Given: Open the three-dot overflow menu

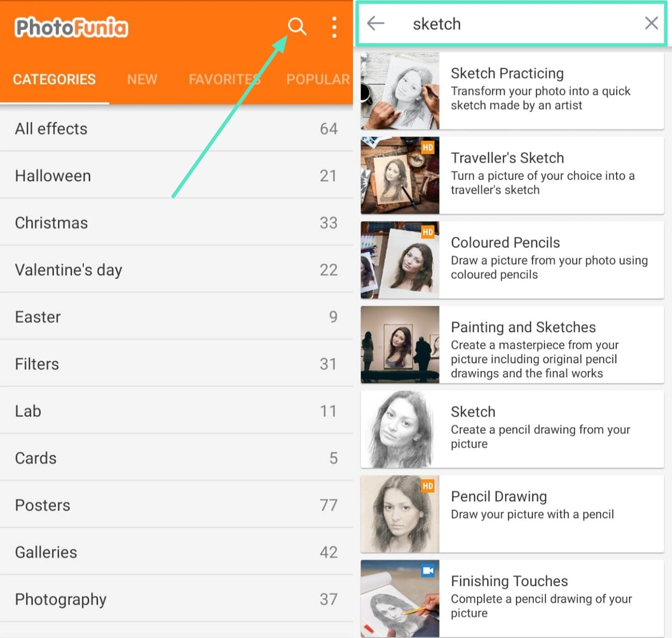Looking at the screenshot, I should [x=334, y=27].
